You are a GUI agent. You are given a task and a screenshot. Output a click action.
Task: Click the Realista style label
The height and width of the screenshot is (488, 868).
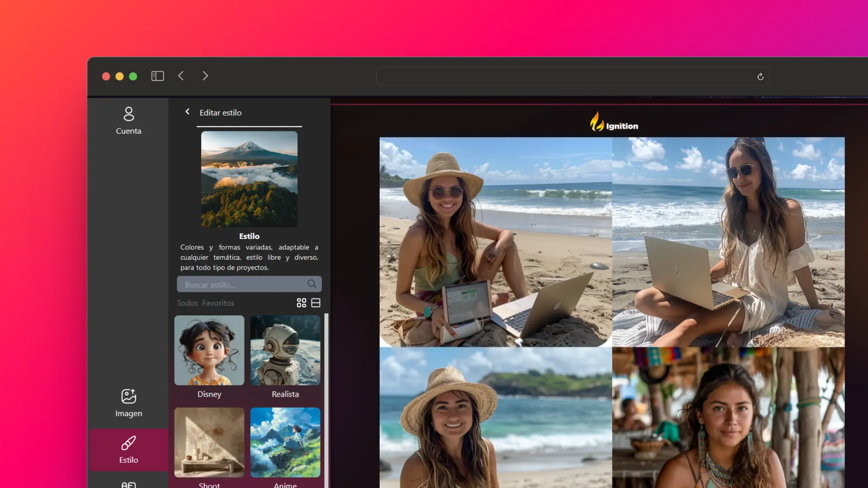coord(285,394)
